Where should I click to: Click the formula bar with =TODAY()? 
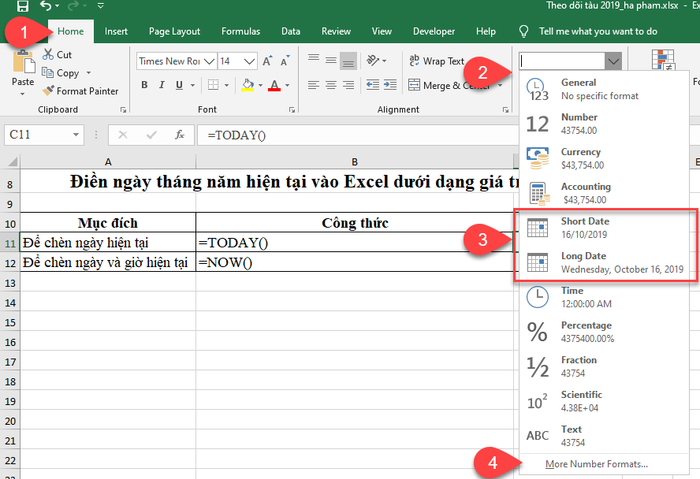click(x=357, y=135)
